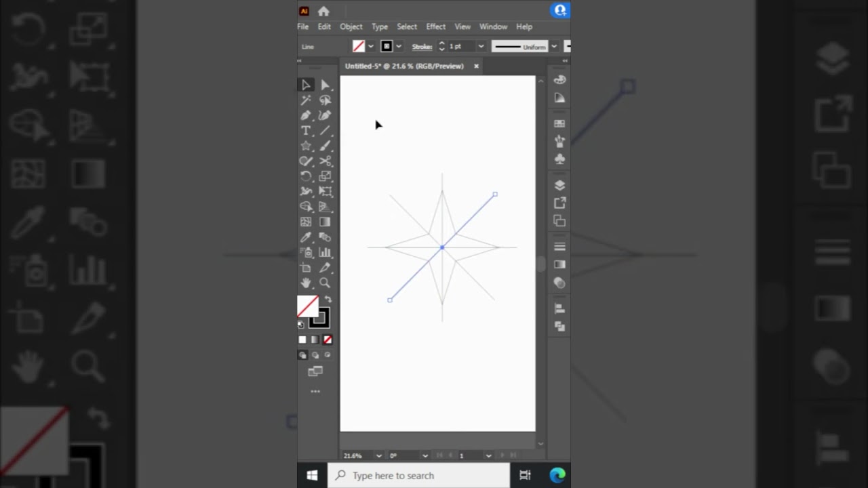Select the Symbol Sprayer tool

point(306,253)
